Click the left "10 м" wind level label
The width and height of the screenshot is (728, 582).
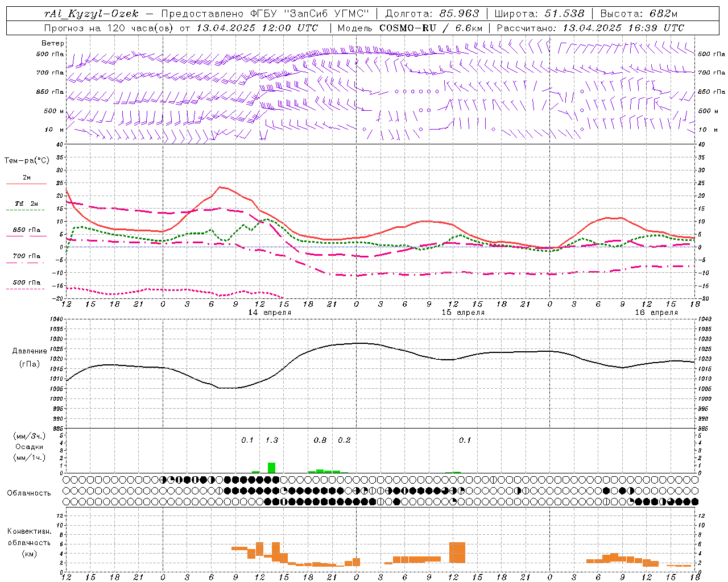pos(54,130)
